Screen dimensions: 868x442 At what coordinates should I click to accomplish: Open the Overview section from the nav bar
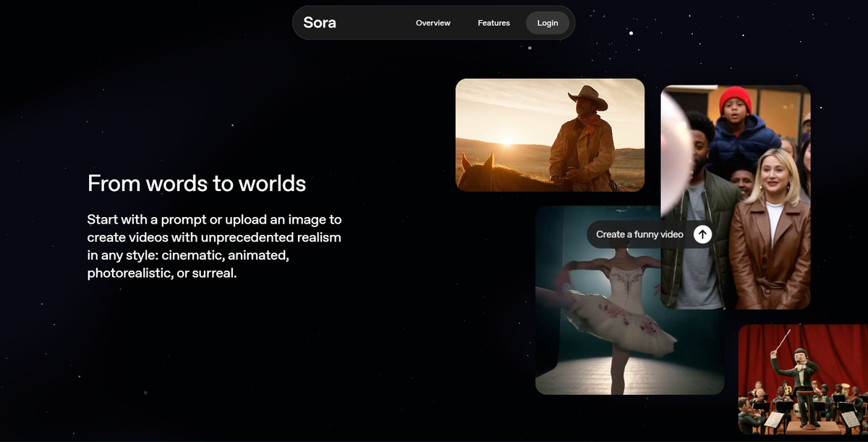(433, 22)
